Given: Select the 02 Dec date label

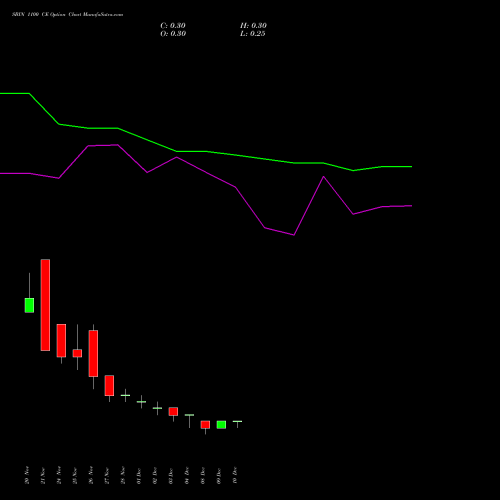Looking at the screenshot, I should pos(155,475).
